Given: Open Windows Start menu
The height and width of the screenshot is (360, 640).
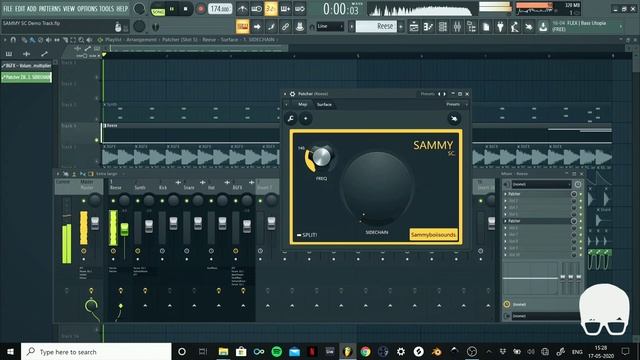Looking at the screenshot, I should pos(10,351).
